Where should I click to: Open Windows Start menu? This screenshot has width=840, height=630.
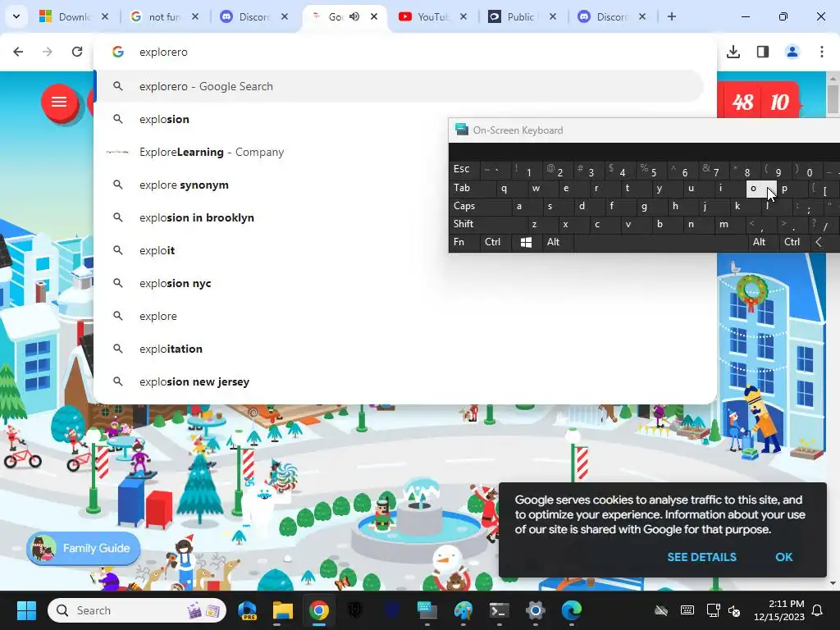26,610
